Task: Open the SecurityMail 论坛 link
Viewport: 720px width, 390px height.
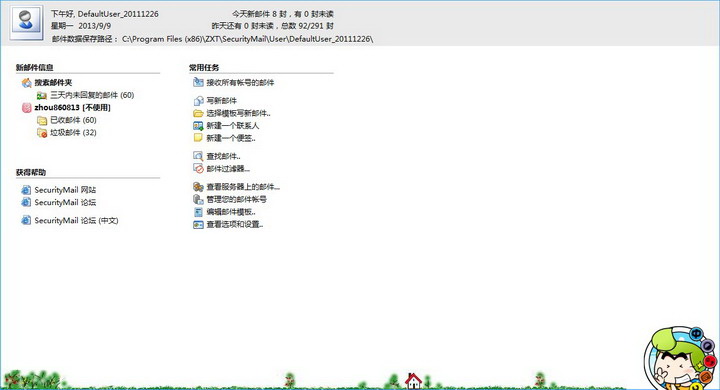Action: (65, 202)
